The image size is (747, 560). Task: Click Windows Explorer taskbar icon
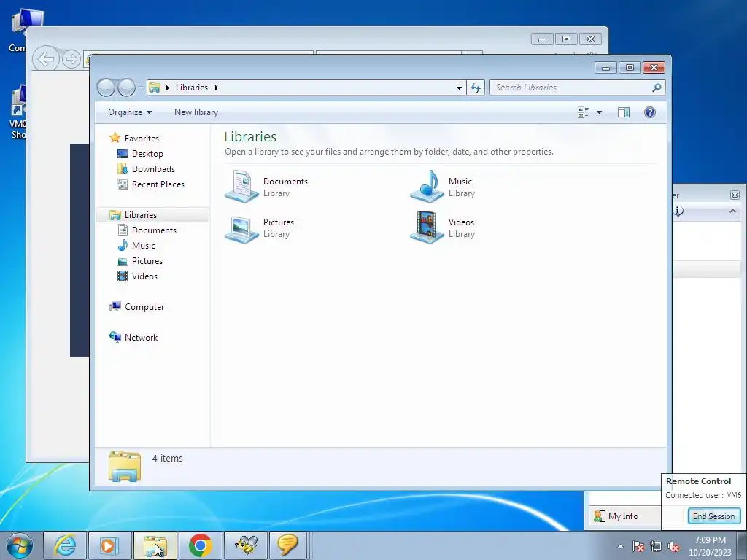point(155,545)
